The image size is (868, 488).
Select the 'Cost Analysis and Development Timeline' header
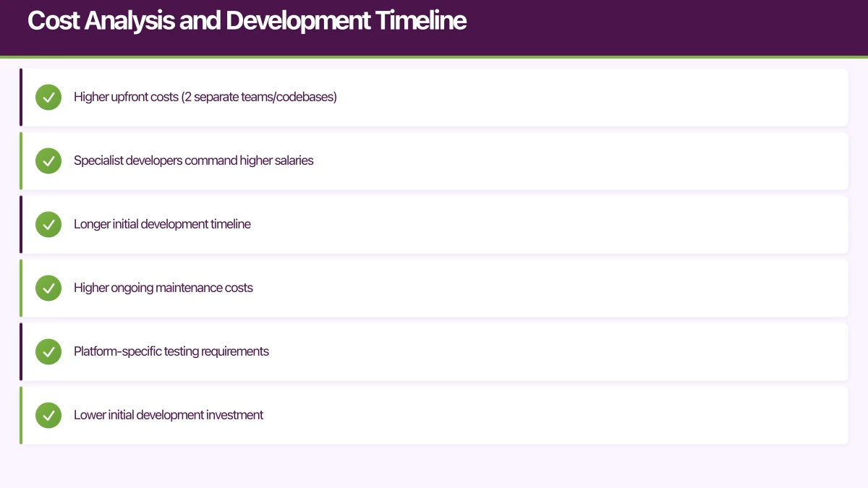click(x=247, y=20)
